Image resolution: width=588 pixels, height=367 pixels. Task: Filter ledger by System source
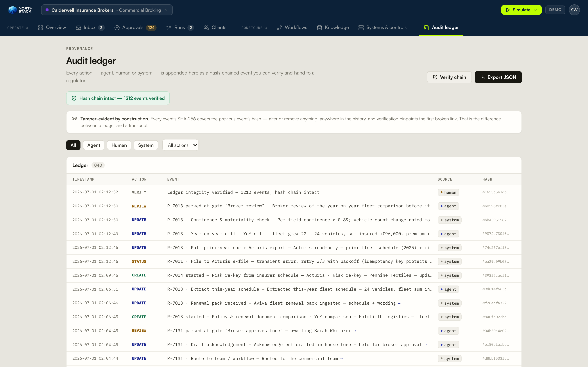point(146,145)
